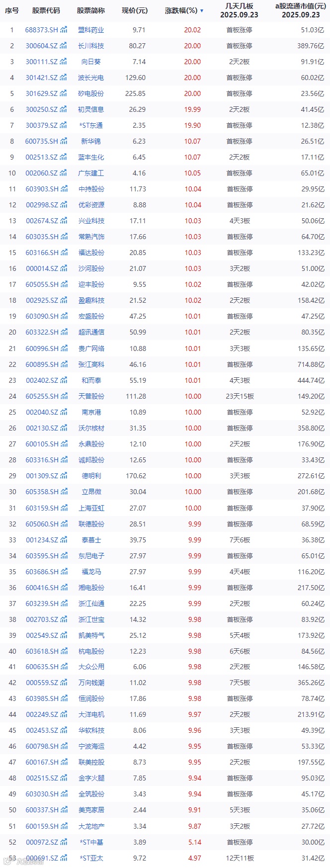The image size is (330, 868).
Task: Open stock code link 002402.SZ
Action: point(42,380)
